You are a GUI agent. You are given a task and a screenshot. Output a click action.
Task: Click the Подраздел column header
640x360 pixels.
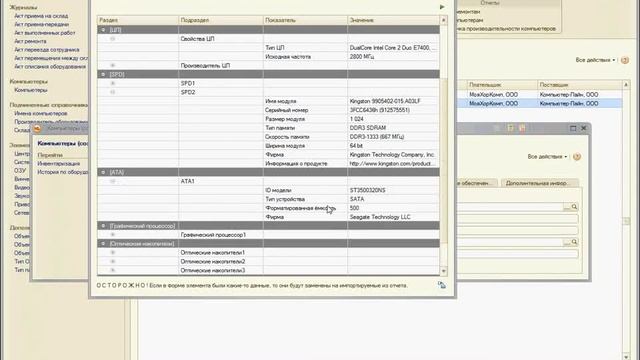coord(221,20)
